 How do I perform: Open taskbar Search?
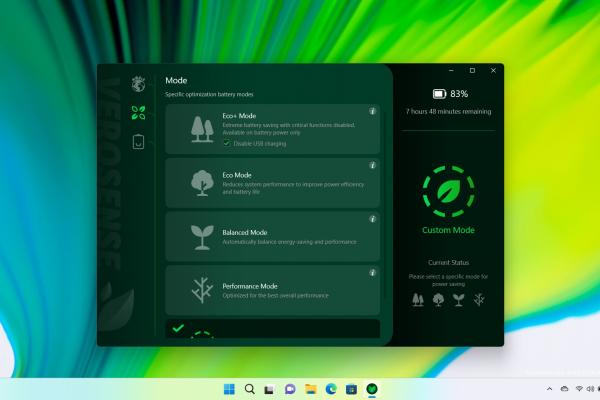tap(249, 389)
